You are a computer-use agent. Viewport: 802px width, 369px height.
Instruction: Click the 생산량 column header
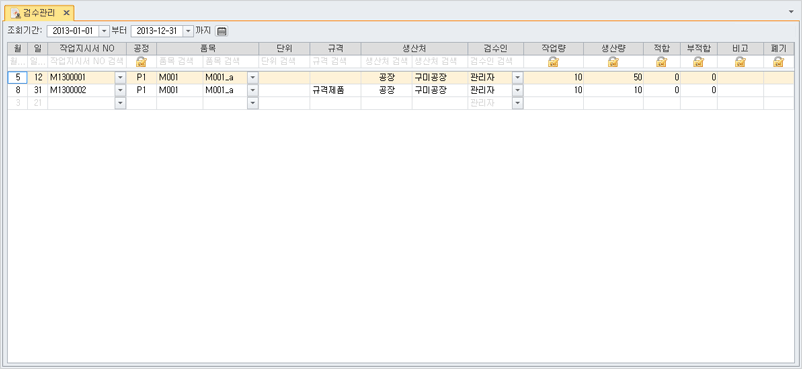point(613,49)
